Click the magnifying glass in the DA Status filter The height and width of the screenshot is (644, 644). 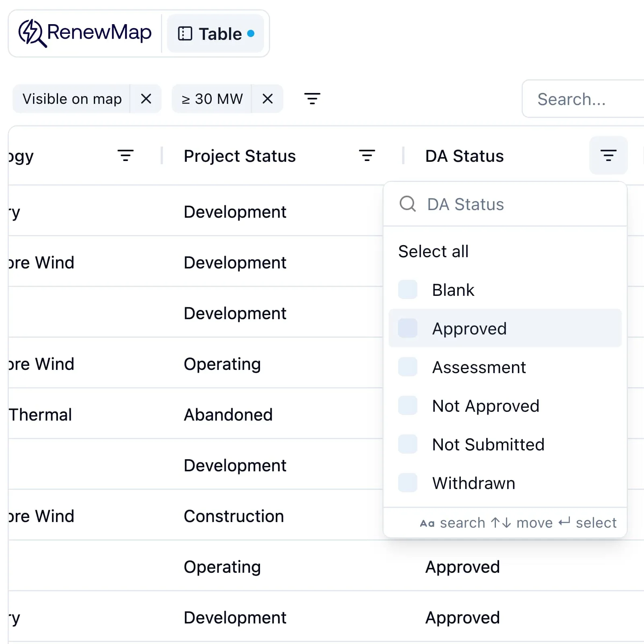coord(407,204)
